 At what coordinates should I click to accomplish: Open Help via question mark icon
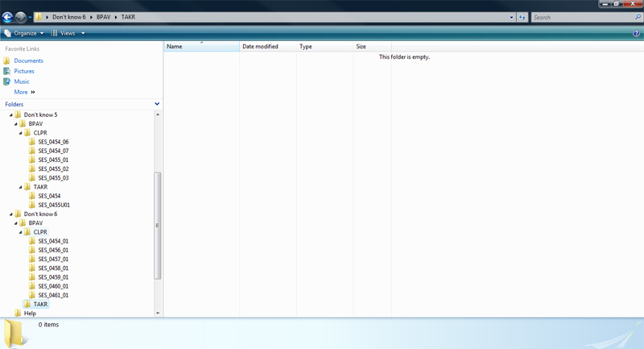pos(636,34)
